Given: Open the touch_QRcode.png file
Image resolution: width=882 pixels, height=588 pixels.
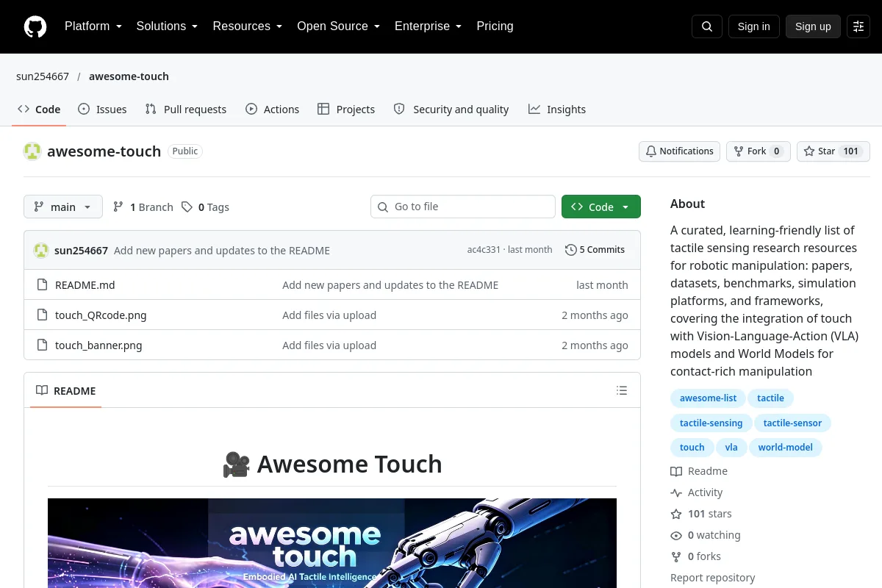Looking at the screenshot, I should 101,315.
